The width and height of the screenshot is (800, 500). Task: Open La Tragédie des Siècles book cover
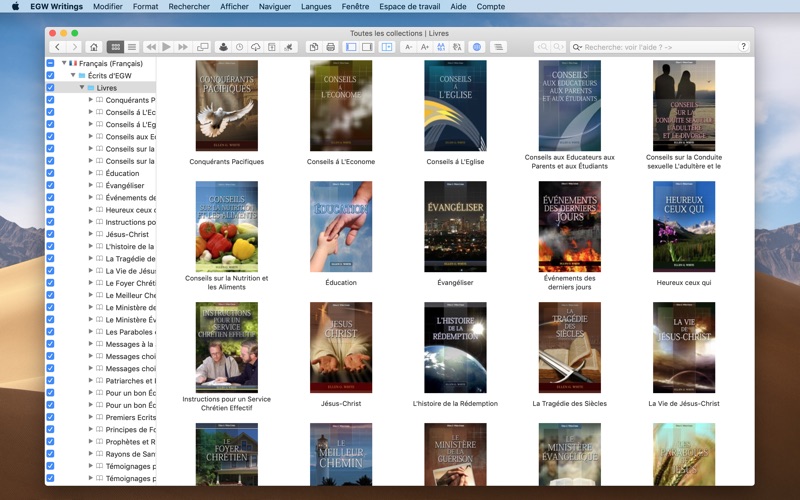569,347
